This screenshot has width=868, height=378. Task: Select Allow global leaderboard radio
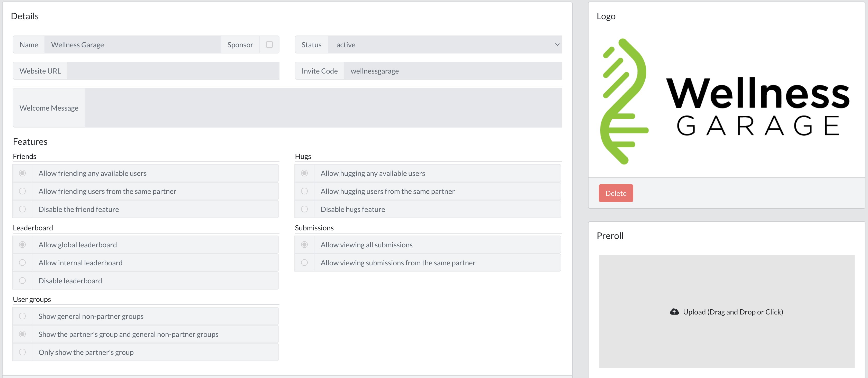pos(23,245)
